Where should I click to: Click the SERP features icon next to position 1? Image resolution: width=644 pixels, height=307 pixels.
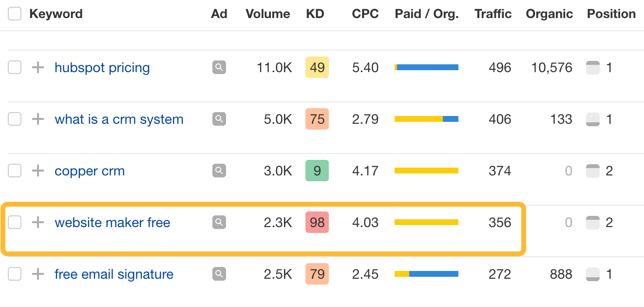click(x=592, y=67)
